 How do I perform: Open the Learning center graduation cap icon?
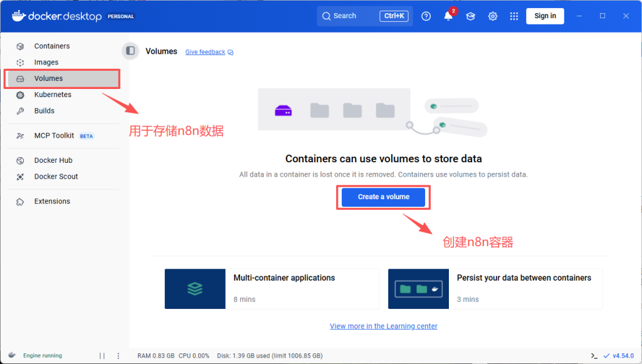click(470, 16)
